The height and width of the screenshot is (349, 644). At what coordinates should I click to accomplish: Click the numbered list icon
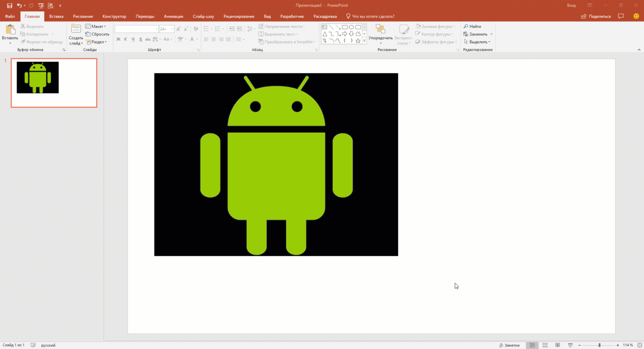coord(219,29)
